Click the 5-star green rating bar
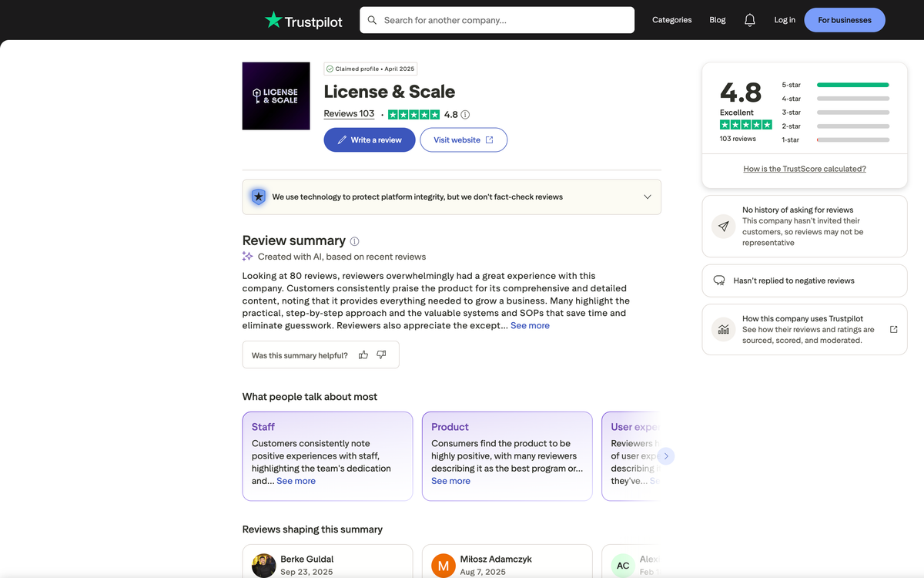 click(x=853, y=85)
